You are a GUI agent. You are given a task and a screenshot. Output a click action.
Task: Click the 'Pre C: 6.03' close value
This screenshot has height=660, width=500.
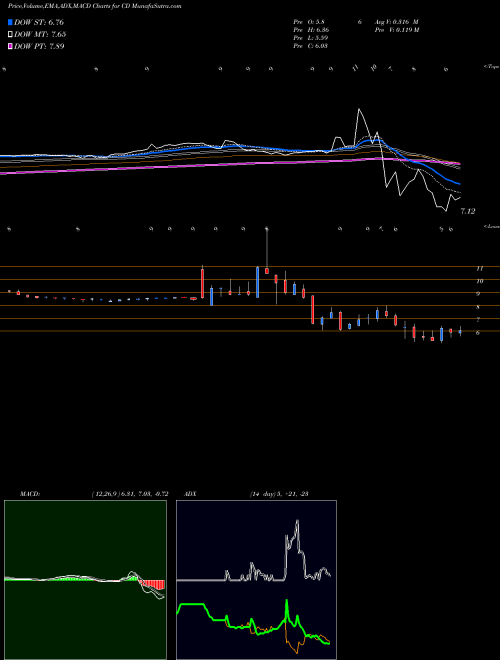(x=311, y=46)
